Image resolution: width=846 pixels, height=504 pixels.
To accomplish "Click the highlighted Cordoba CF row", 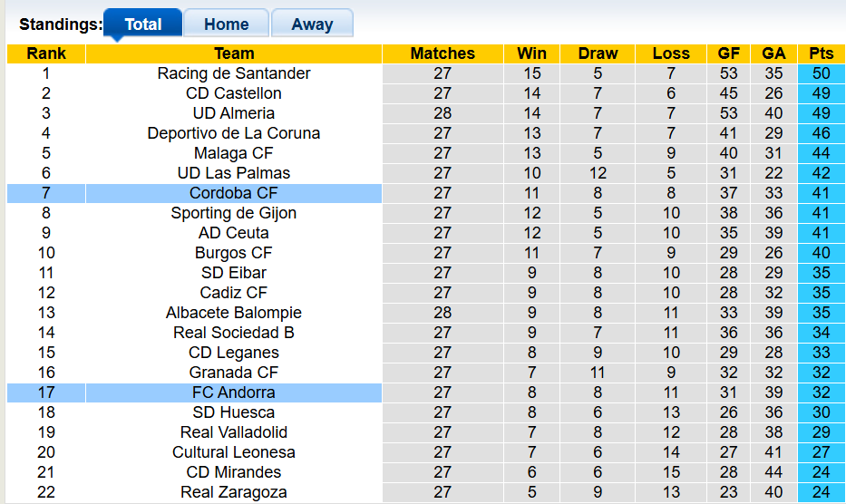I will coord(234,193).
